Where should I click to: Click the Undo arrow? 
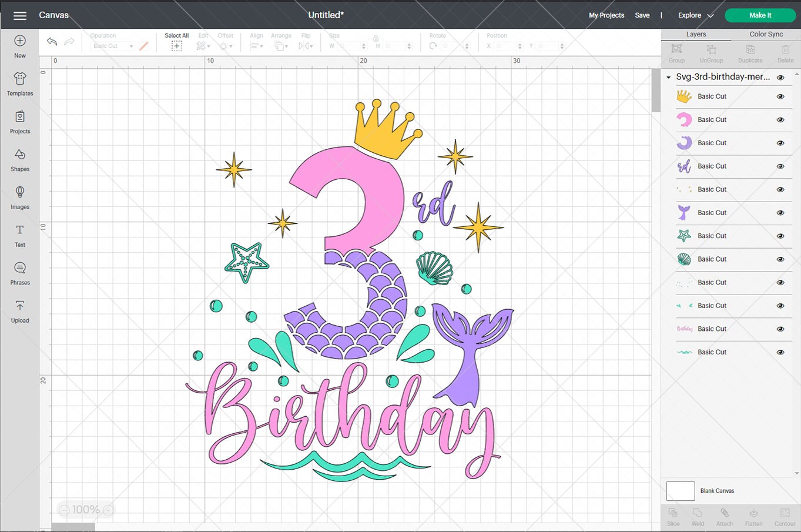[x=52, y=42]
